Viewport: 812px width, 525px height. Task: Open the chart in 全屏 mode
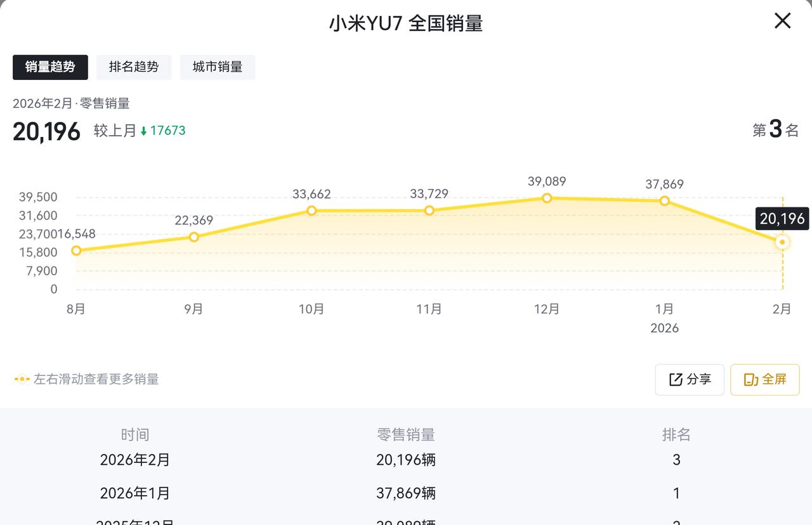point(765,379)
